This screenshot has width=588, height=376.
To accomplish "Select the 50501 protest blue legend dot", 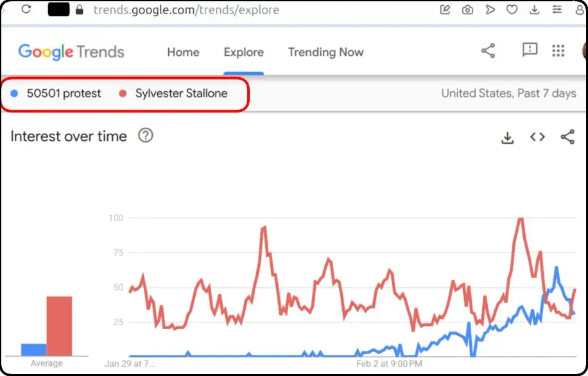I will 14,94.
